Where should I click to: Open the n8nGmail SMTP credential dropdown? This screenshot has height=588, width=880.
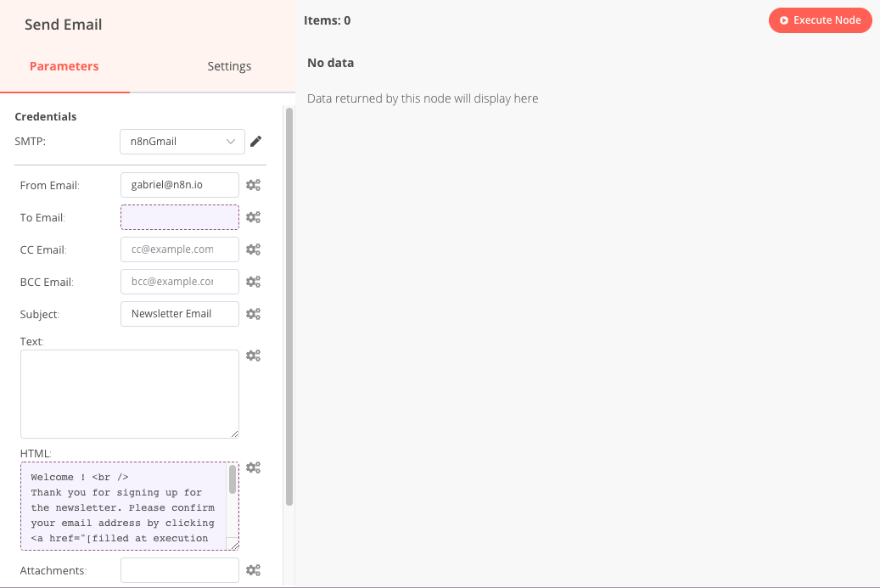coord(182,141)
